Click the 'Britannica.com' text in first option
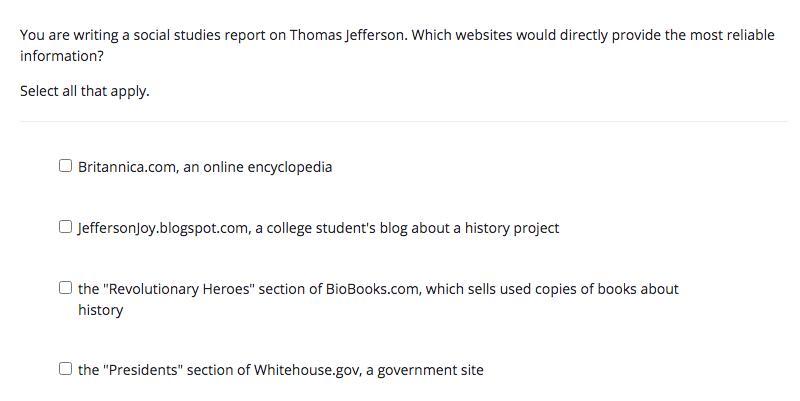 (x=128, y=167)
